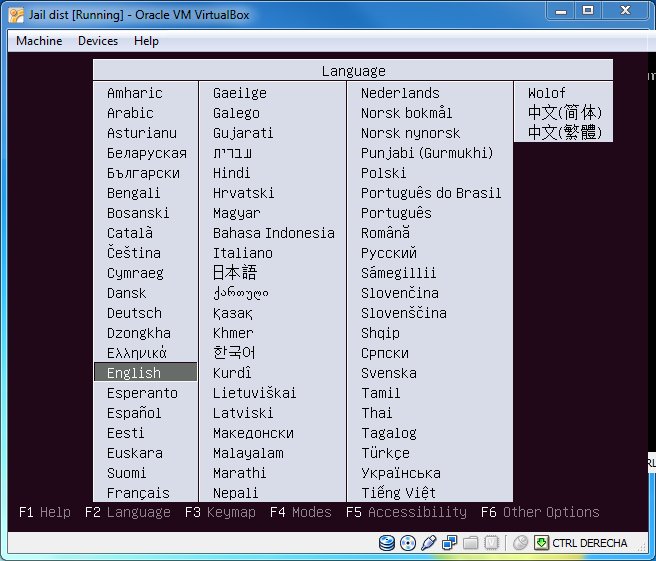Click the VirtualBox title bar app icon

pos(16,15)
